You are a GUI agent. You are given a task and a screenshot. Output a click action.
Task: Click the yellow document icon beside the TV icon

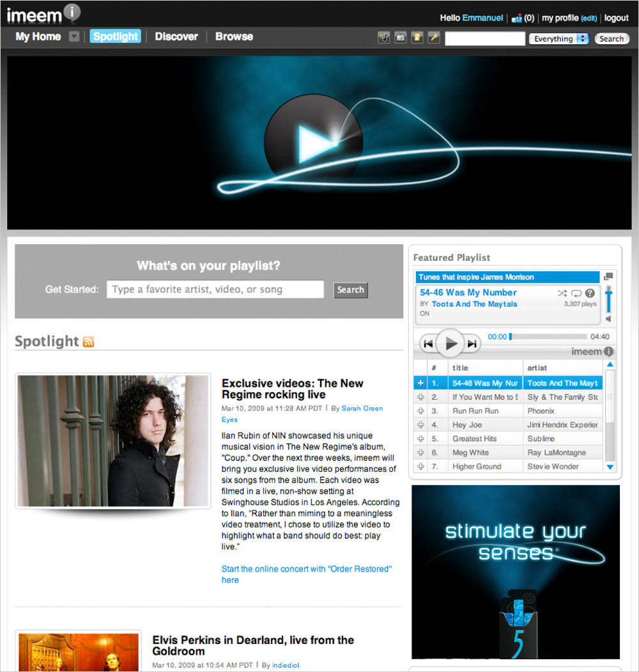(x=417, y=38)
